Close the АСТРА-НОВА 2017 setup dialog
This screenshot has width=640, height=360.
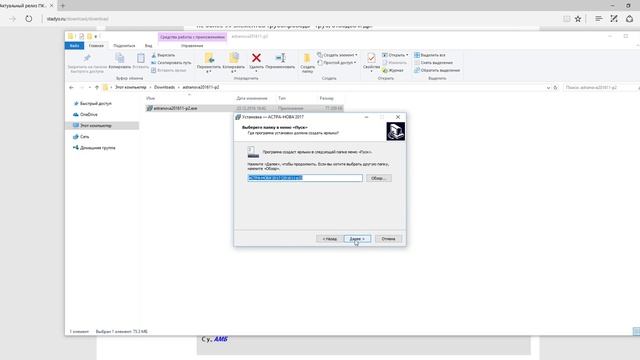[398, 117]
